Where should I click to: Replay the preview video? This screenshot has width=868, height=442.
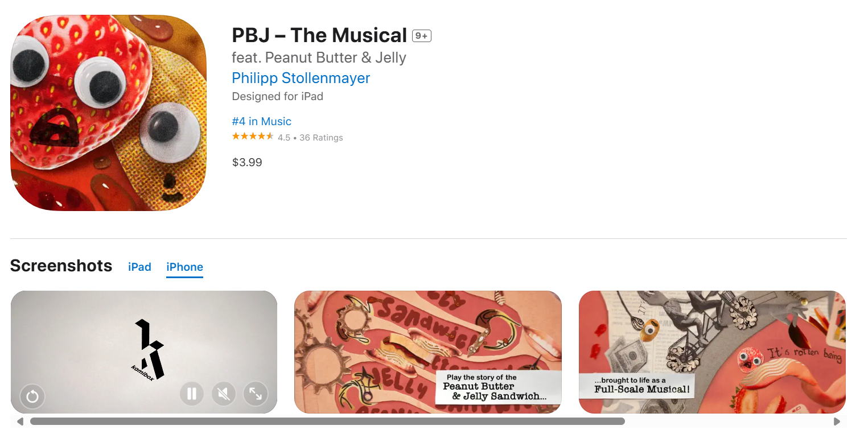[x=32, y=396]
